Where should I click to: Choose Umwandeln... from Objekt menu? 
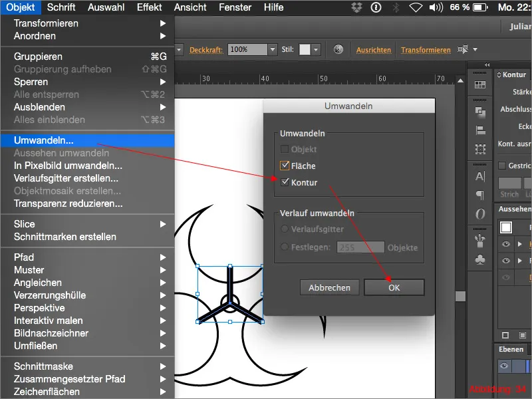tap(88, 140)
